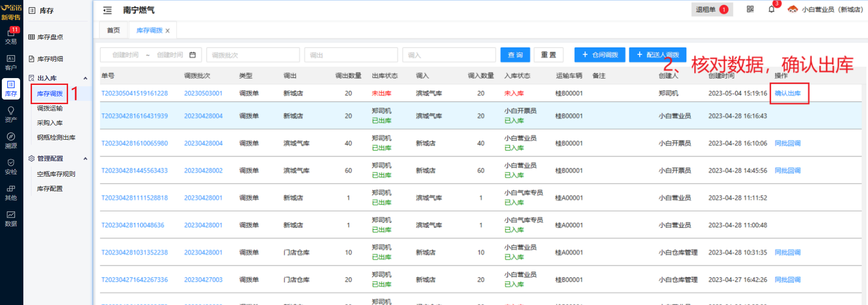Click the 创建时间 column header
The width and height of the screenshot is (868, 305).
click(721, 76)
